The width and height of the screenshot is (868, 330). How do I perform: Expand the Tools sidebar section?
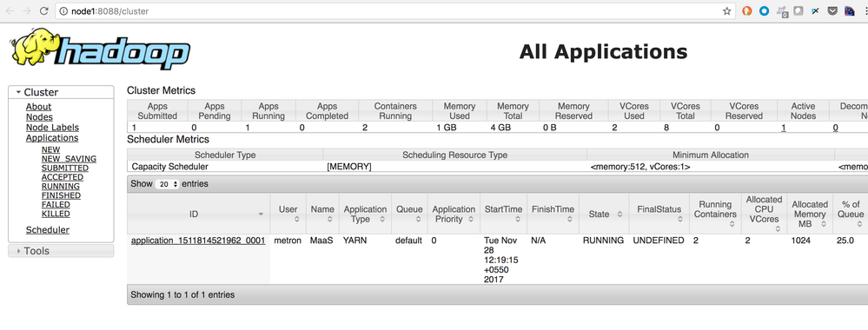tap(61, 251)
